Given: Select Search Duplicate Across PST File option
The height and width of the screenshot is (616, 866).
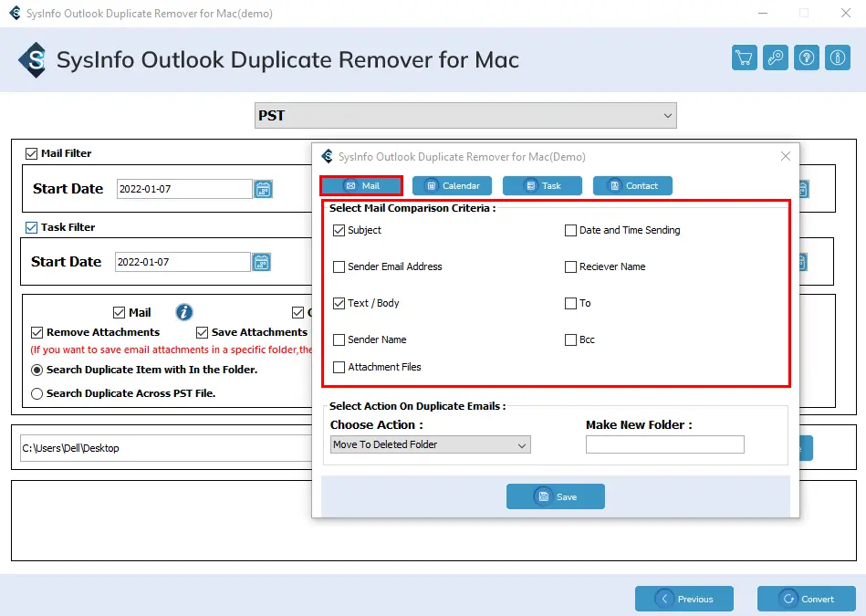Looking at the screenshot, I should point(37,393).
